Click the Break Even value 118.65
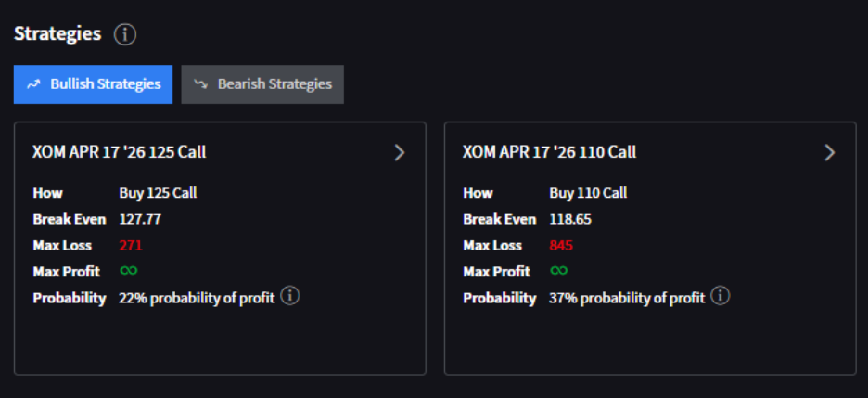 [x=570, y=220]
